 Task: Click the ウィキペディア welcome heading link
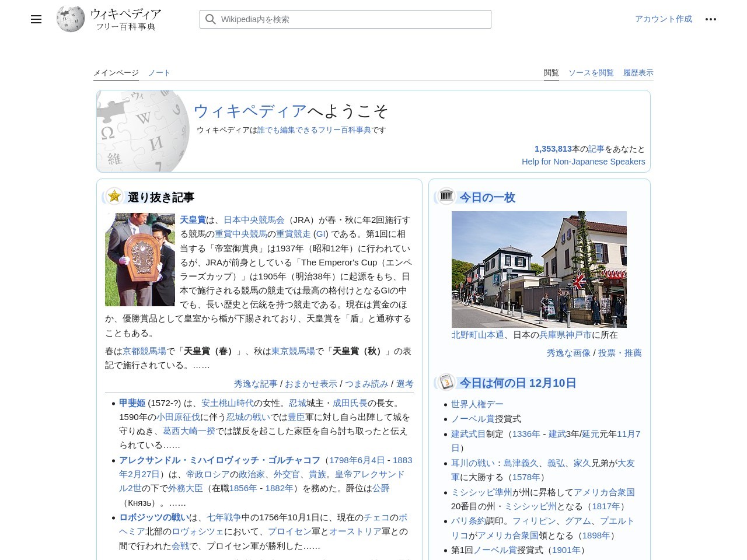pyautogui.click(x=250, y=111)
